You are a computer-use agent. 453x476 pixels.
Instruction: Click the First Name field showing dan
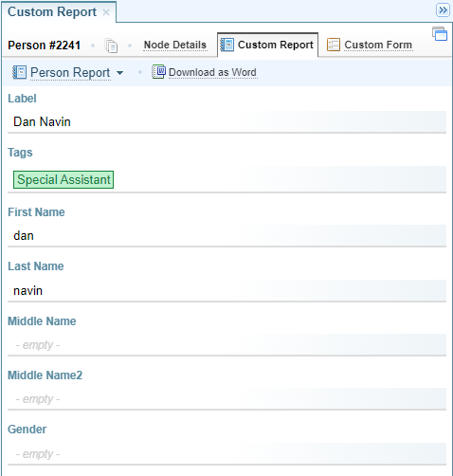226,235
